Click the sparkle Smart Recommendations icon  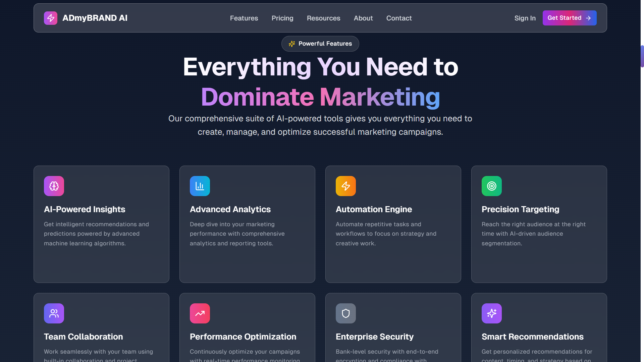(492, 313)
